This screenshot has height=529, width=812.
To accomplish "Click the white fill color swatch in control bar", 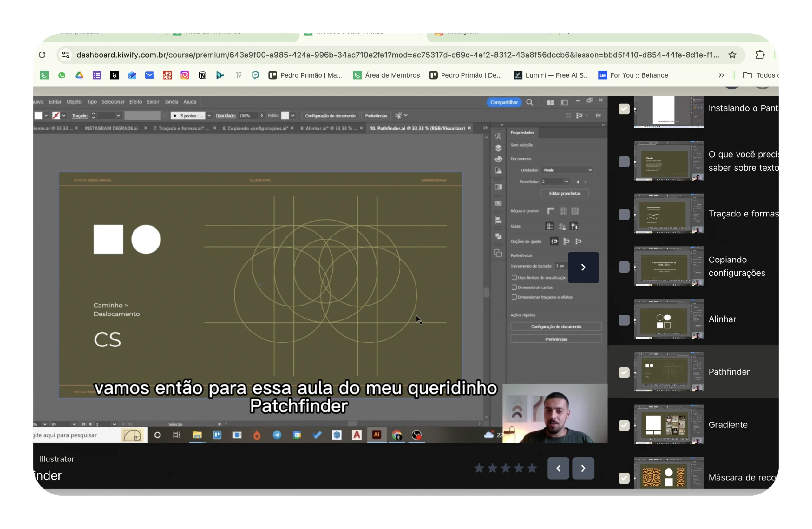I will click(x=38, y=116).
